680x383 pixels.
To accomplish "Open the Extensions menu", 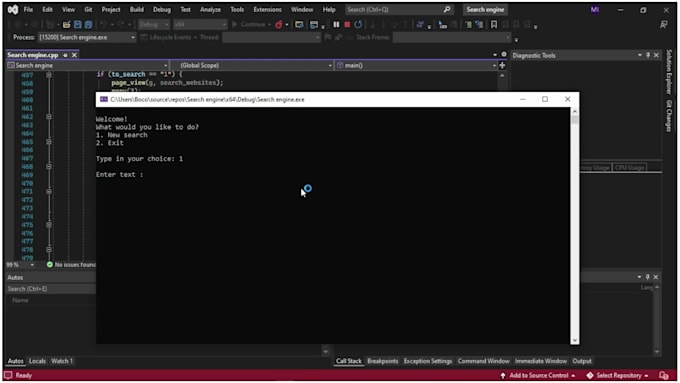I will tap(267, 10).
